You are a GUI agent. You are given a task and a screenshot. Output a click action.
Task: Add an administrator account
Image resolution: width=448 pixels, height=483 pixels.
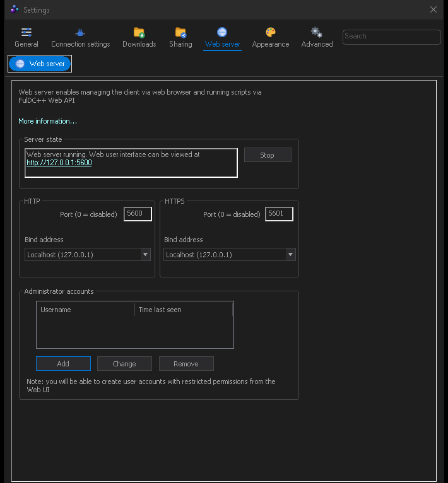63,364
